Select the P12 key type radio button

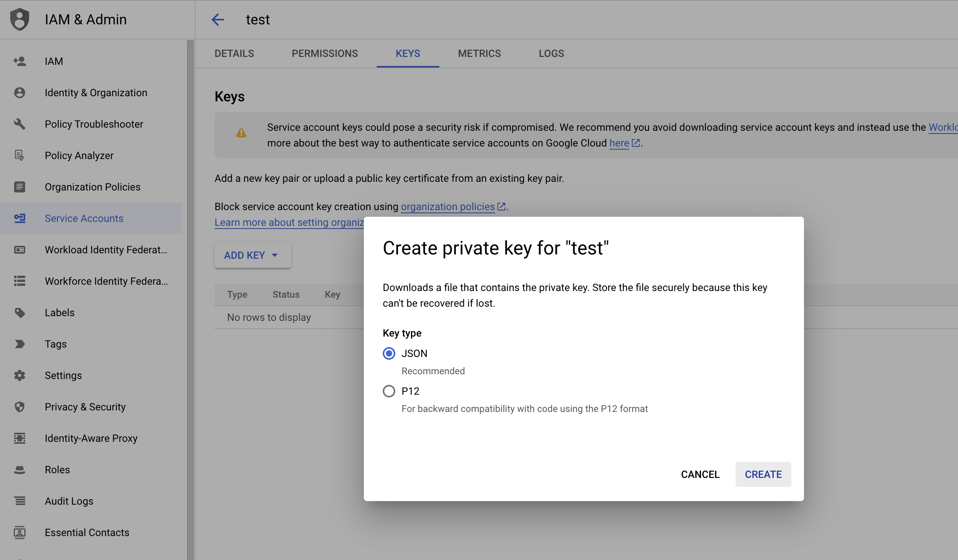click(389, 391)
